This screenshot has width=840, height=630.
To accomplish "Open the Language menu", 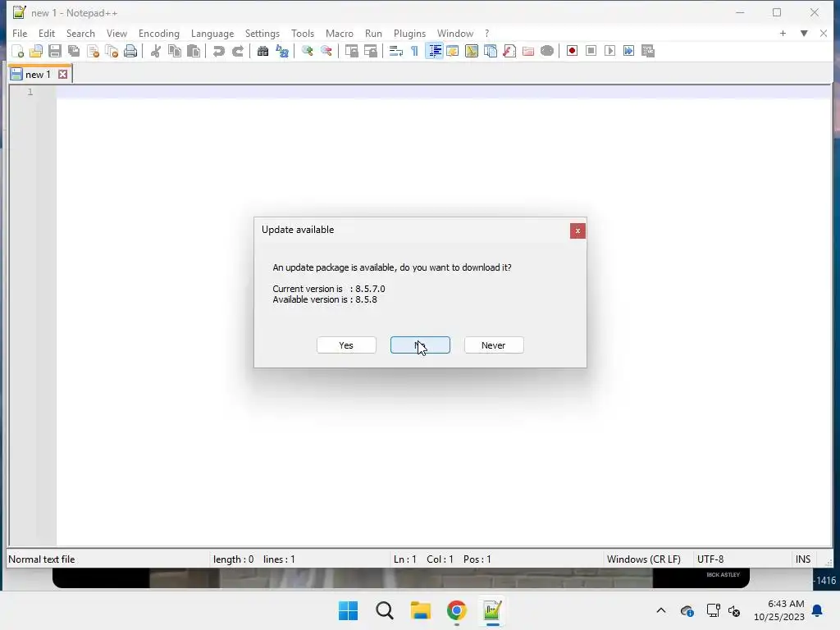I will [212, 33].
